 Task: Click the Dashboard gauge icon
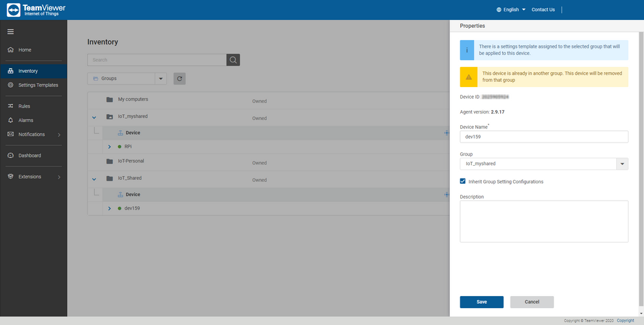11,155
